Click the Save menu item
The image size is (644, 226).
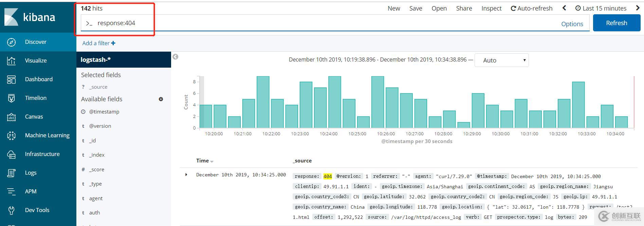[x=416, y=8]
